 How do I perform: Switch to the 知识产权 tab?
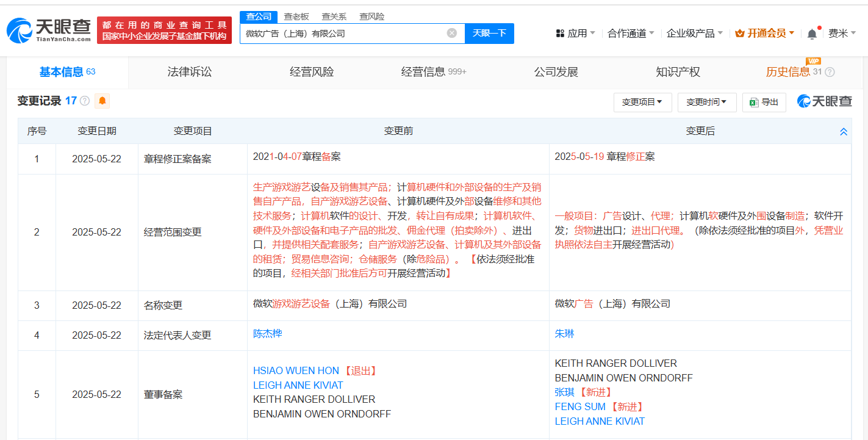[x=678, y=72]
